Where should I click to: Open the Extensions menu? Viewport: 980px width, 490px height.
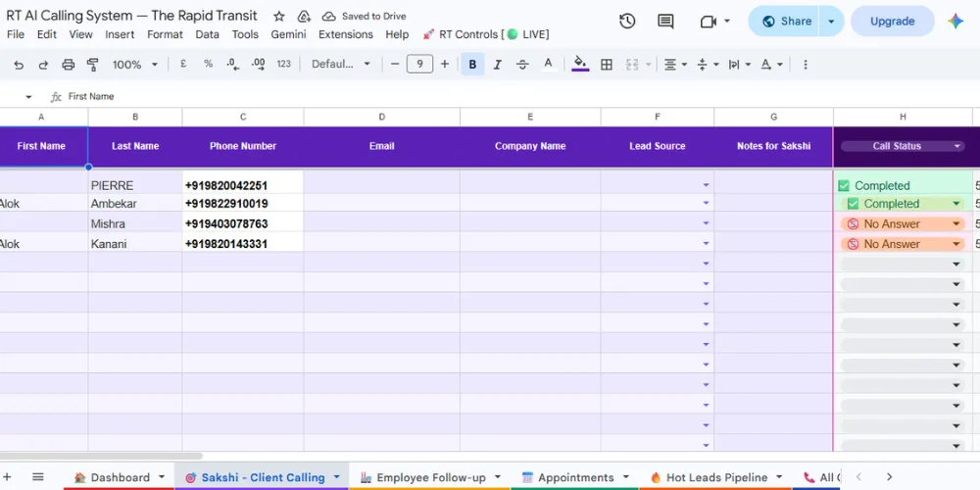pyautogui.click(x=346, y=34)
